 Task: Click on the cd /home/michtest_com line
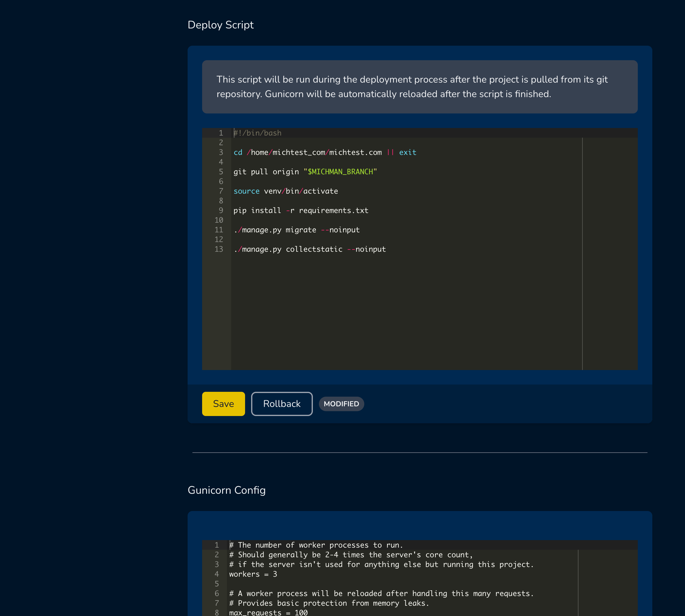[324, 153]
